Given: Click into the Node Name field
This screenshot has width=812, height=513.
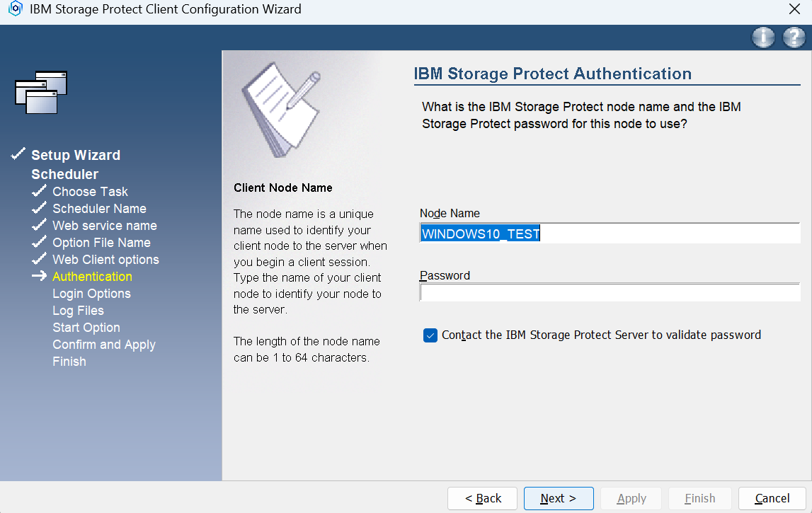Looking at the screenshot, I should (x=609, y=234).
